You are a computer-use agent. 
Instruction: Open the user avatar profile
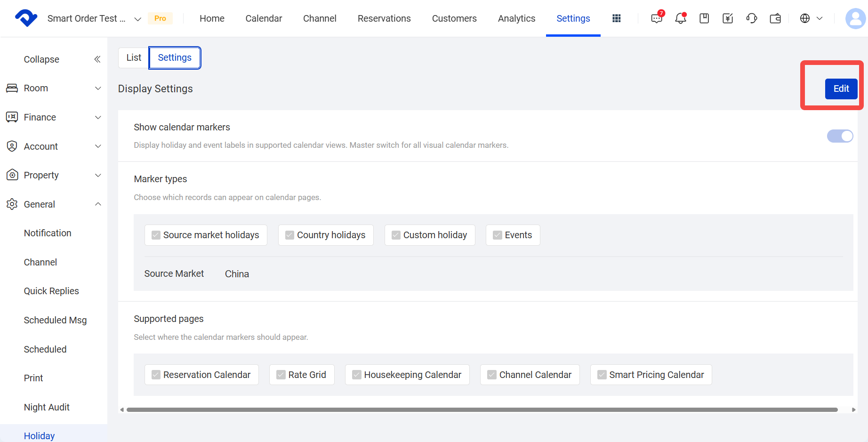tap(855, 18)
